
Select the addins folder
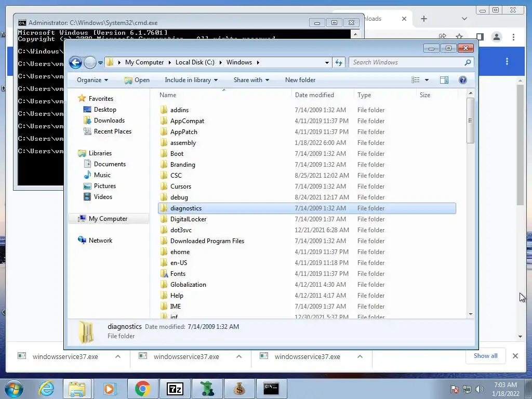click(x=179, y=110)
